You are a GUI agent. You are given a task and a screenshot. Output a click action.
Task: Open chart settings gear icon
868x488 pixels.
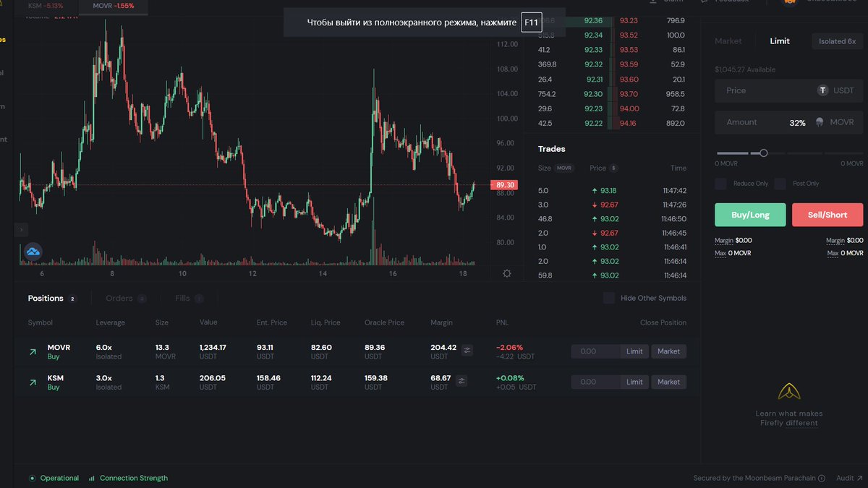(x=507, y=273)
